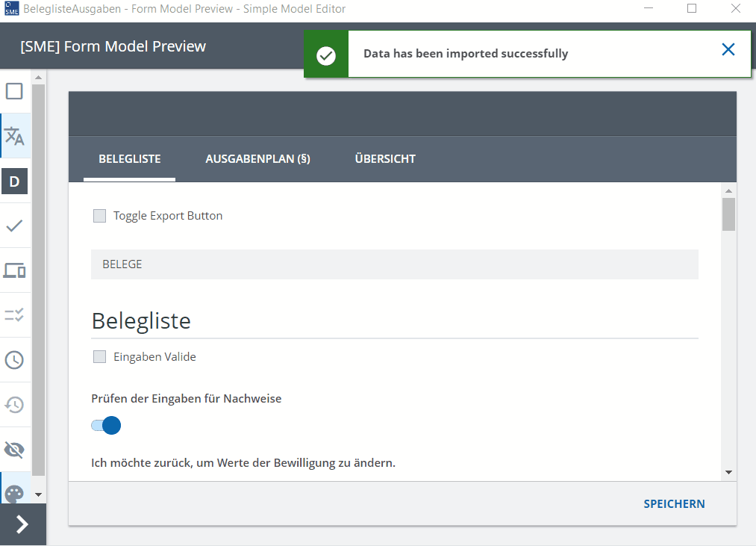
Task: Expand the sidebar with chevron arrow
Action: tap(22, 524)
